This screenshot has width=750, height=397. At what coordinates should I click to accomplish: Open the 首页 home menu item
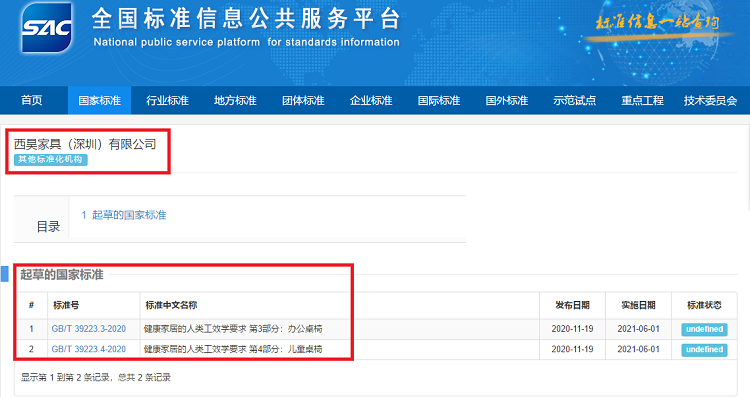[32, 100]
